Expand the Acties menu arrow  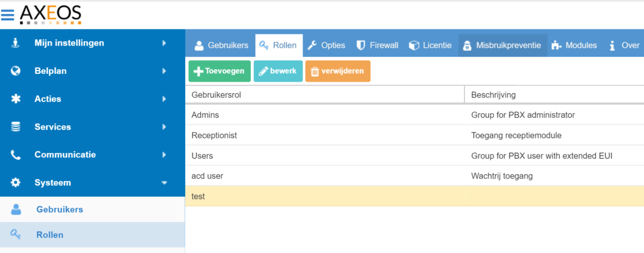(x=164, y=99)
